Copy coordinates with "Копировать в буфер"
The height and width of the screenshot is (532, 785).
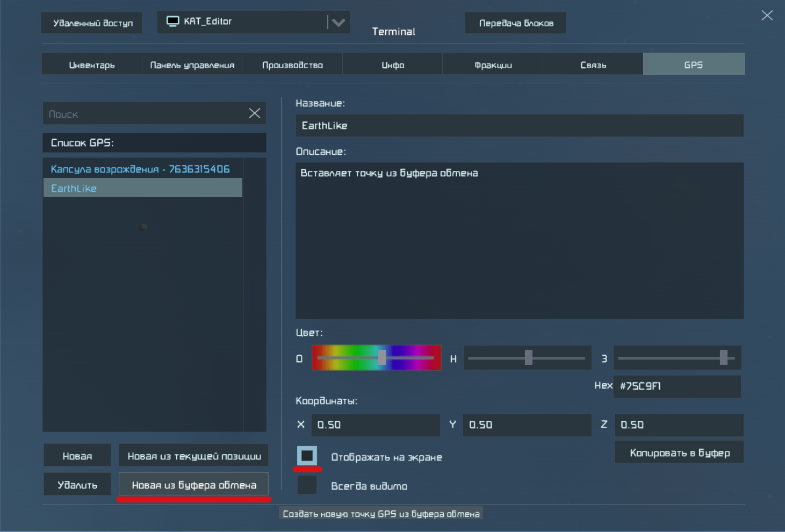tap(680, 452)
